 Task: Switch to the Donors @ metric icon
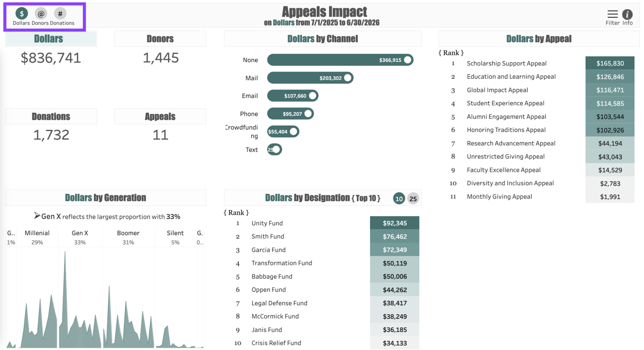(40, 14)
